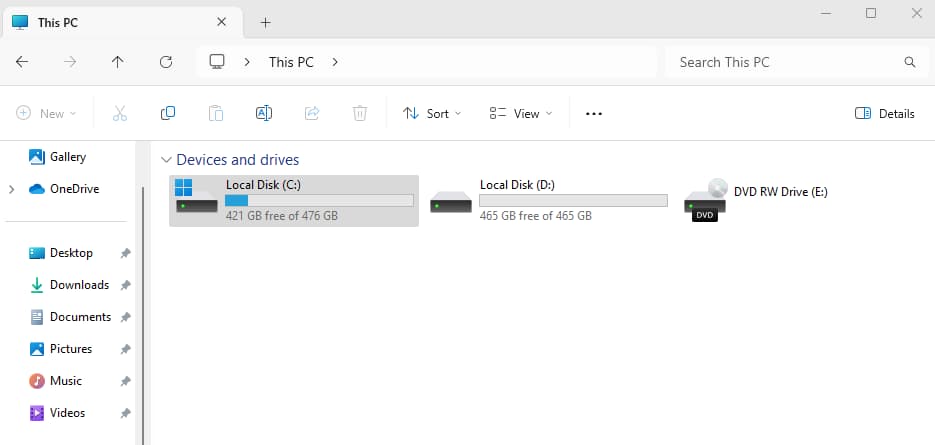The height and width of the screenshot is (445, 935).
Task: Click the This PC tab icon
Action: [20, 23]
